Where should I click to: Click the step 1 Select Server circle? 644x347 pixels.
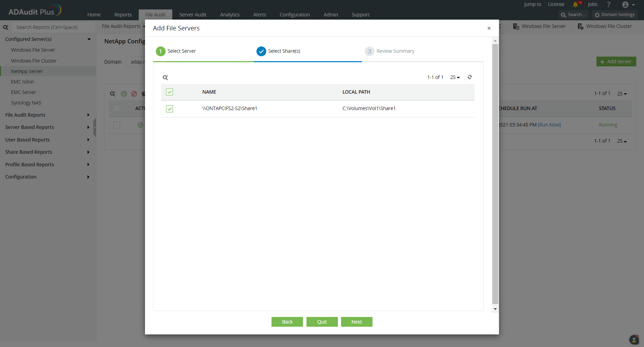tap(160, 51)
